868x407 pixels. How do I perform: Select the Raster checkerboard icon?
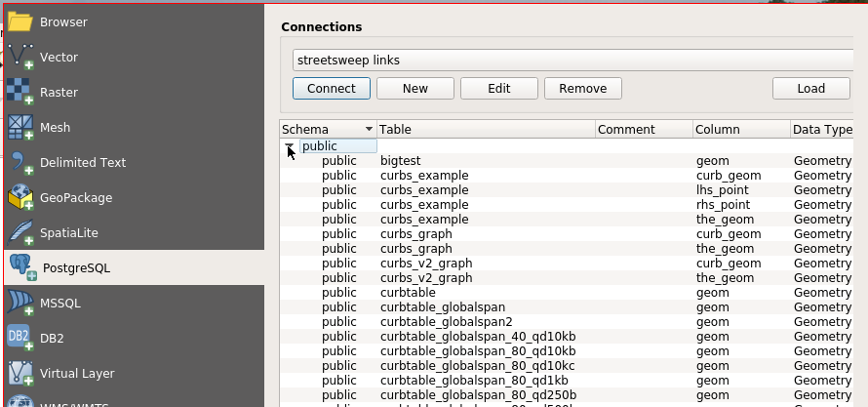(20, 93)
